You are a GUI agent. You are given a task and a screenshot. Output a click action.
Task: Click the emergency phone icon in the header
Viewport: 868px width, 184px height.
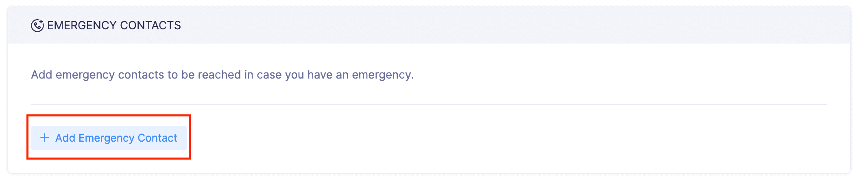[x=37, y=26]
